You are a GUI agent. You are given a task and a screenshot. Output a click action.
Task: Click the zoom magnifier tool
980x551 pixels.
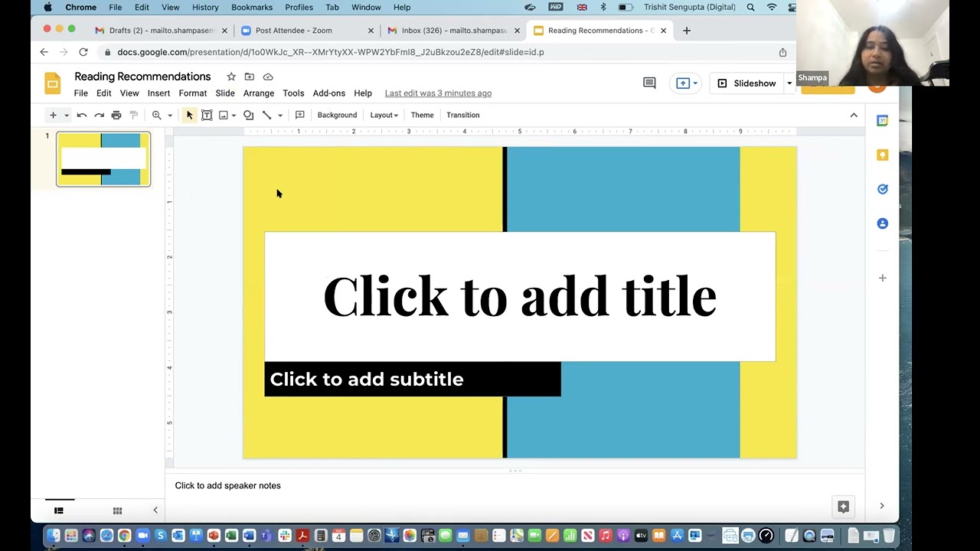click(157, 115)
